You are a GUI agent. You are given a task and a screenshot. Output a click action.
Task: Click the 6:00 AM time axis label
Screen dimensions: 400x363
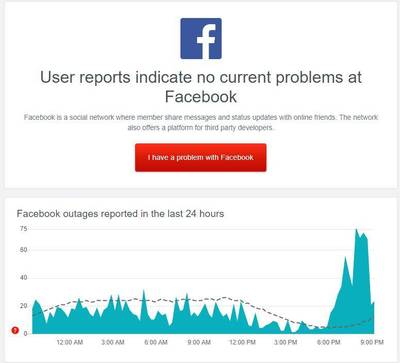156,342
